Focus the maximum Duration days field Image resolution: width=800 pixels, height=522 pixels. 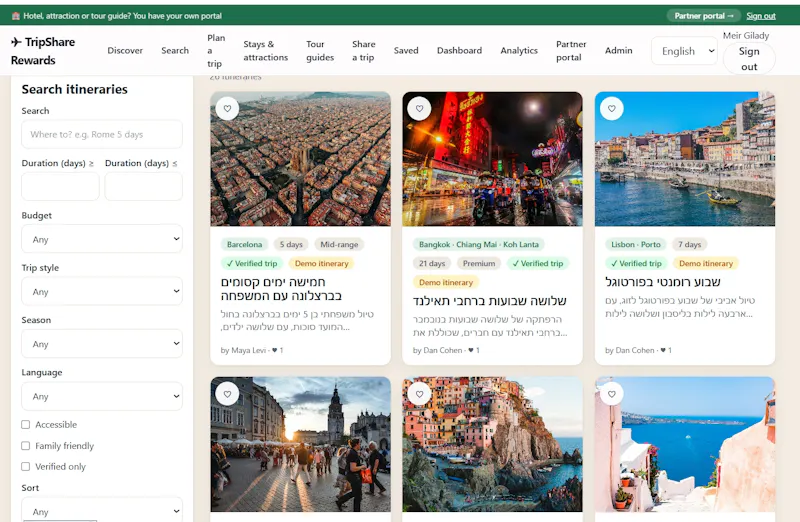click(143, 186)
